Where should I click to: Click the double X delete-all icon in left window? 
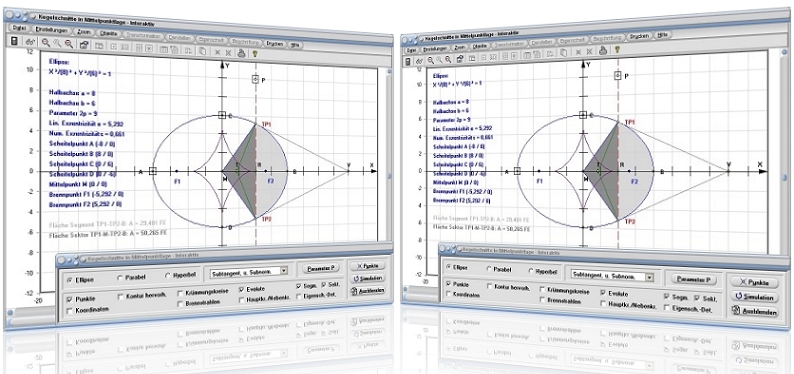(x=228, y=52)
